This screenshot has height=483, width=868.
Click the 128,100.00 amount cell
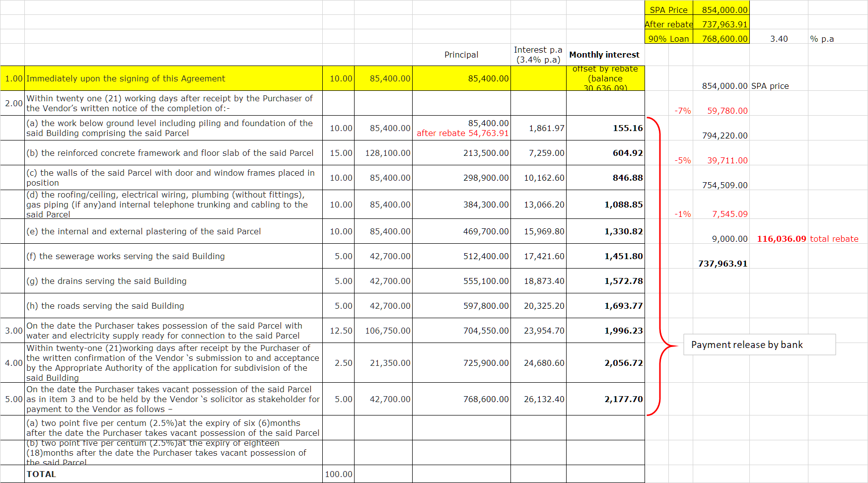click(383, 153)
